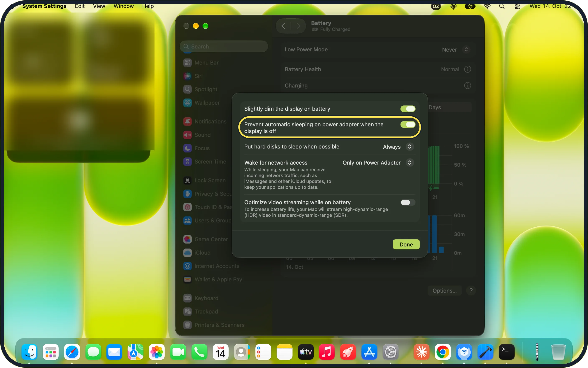Enable Optimize video streaming while on battery
The width and height of the screenshot is (588, 368).
coord(408,202)
